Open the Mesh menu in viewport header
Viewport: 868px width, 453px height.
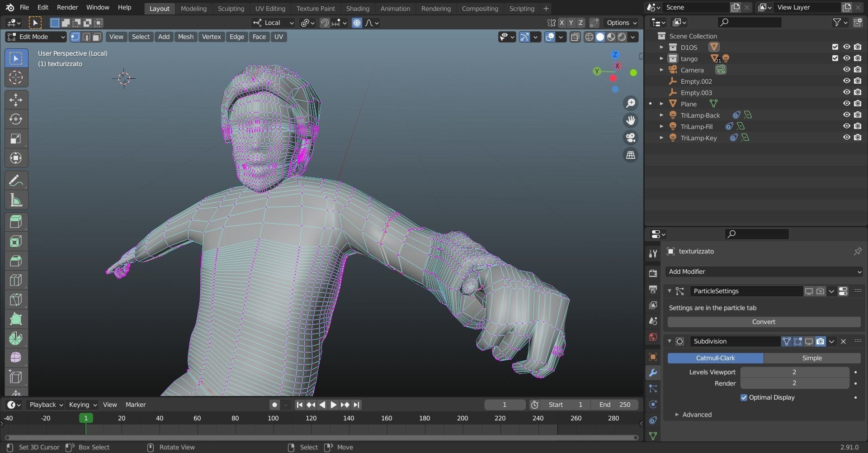tap(185, 37)
